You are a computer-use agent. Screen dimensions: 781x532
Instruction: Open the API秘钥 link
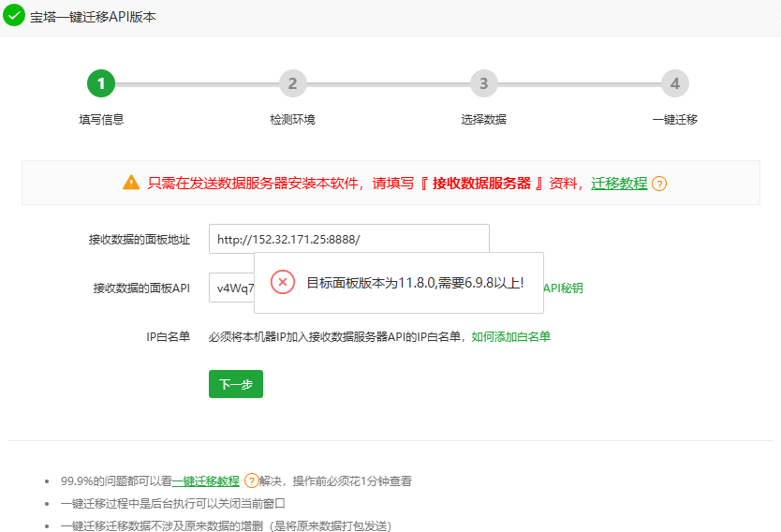[x=564, y=288]
